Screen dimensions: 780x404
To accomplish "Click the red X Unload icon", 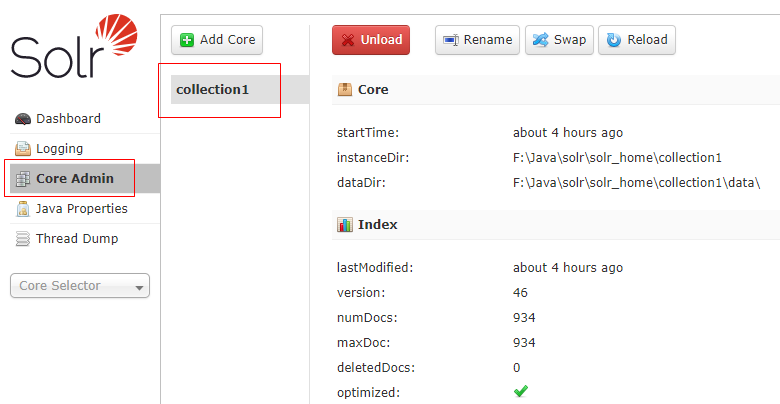I will pyautogui.click(x=348, y=40).
